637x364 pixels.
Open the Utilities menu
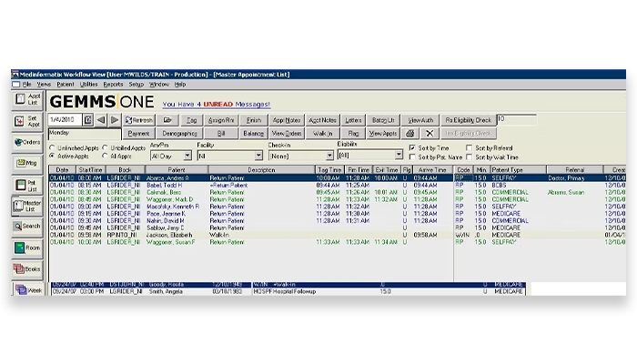(x=88, y=85)
